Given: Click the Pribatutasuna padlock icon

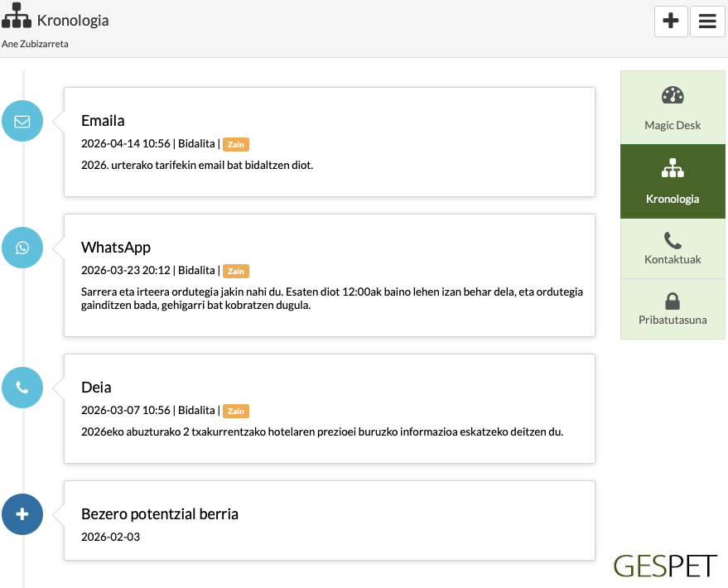Looking at the screenshot, I should click(673, 300).
